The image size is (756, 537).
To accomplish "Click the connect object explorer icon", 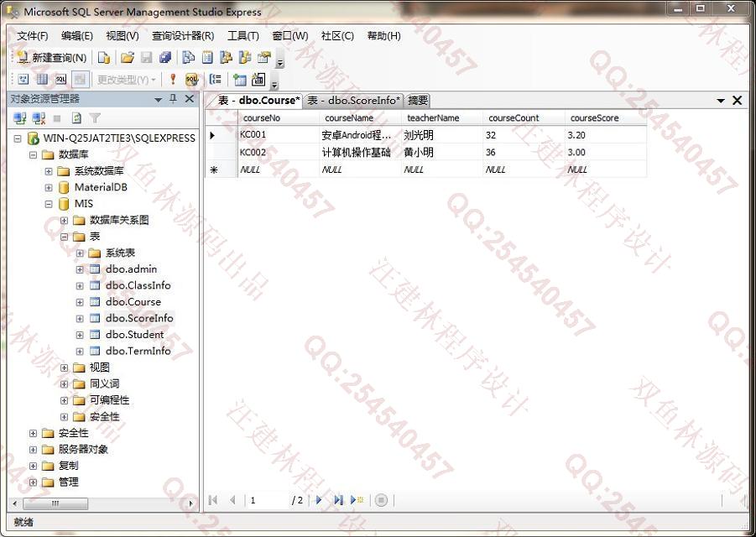I will 20,118.
